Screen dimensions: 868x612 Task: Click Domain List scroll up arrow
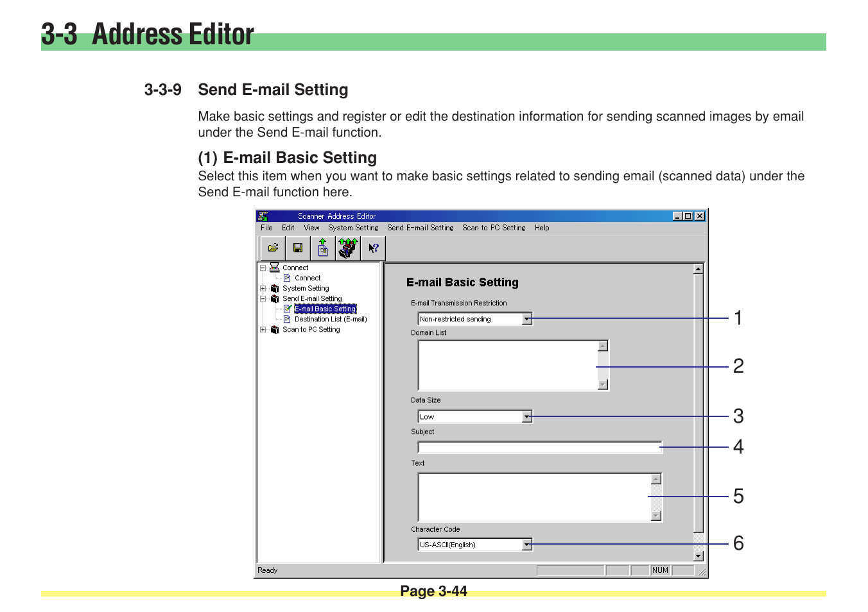pyautogui.click(x=602, y=346)
